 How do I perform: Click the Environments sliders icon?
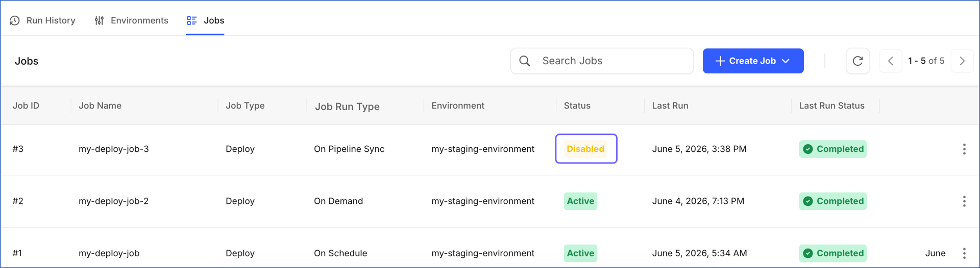100,20
